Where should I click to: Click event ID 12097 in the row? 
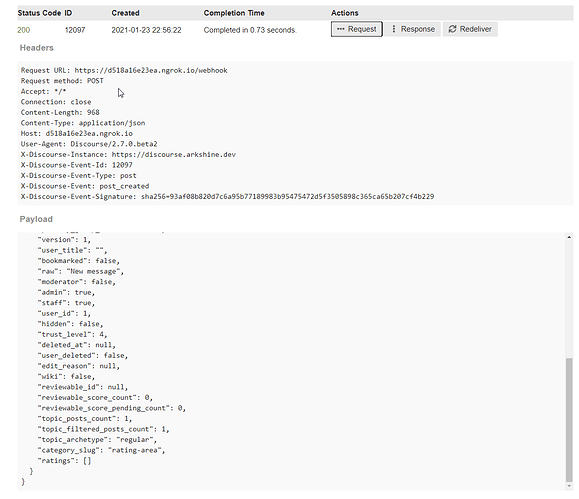pyautogui.click(x=75, y=30)
